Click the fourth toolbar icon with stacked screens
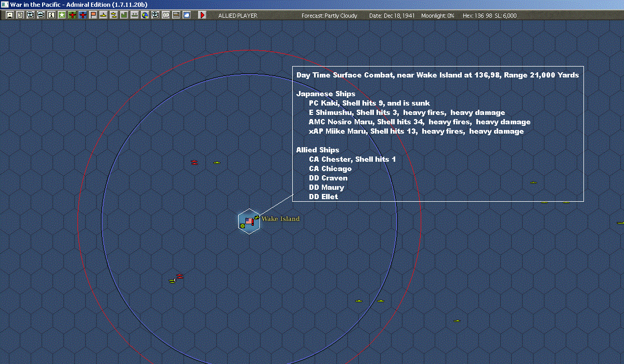 pos(41,15)
